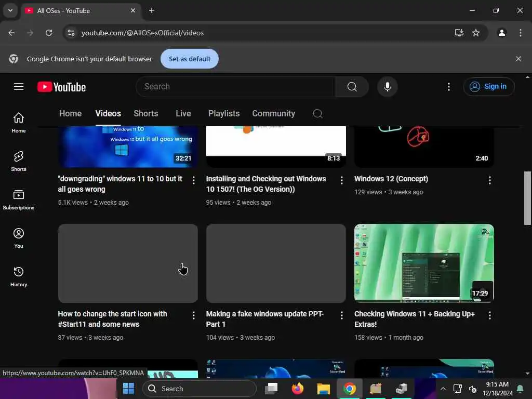Screen dimensions: 532x399
Task: View site information icon in the address bar
Action: 71,33
